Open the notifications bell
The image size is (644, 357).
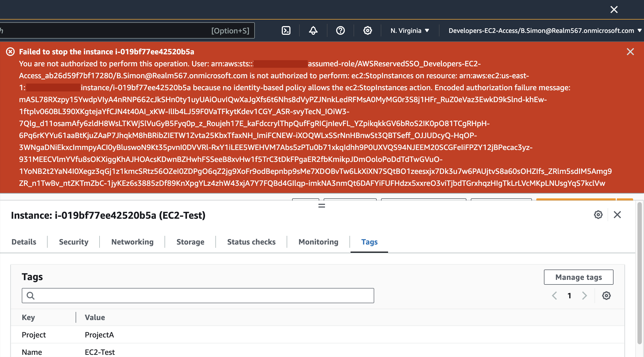coord(313,30)
